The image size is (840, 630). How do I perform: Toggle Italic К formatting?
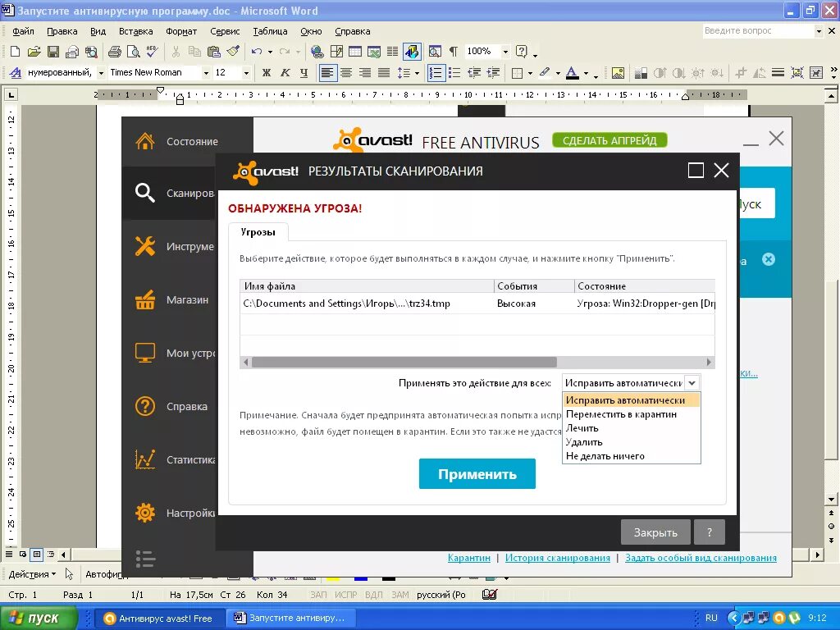[x=285, y=73]
